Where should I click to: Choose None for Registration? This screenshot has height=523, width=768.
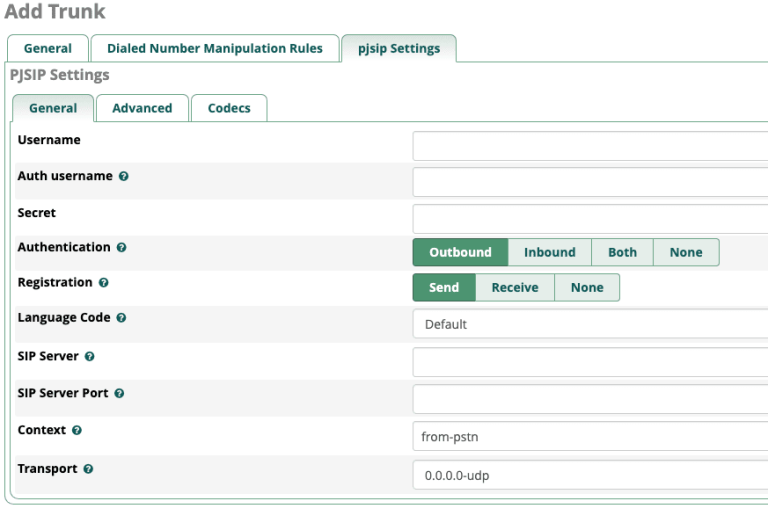tap(587, 288)
